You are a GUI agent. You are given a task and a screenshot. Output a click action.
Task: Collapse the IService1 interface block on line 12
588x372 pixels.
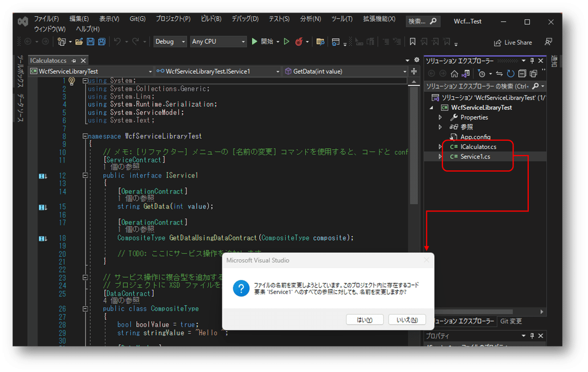(85, 175)
